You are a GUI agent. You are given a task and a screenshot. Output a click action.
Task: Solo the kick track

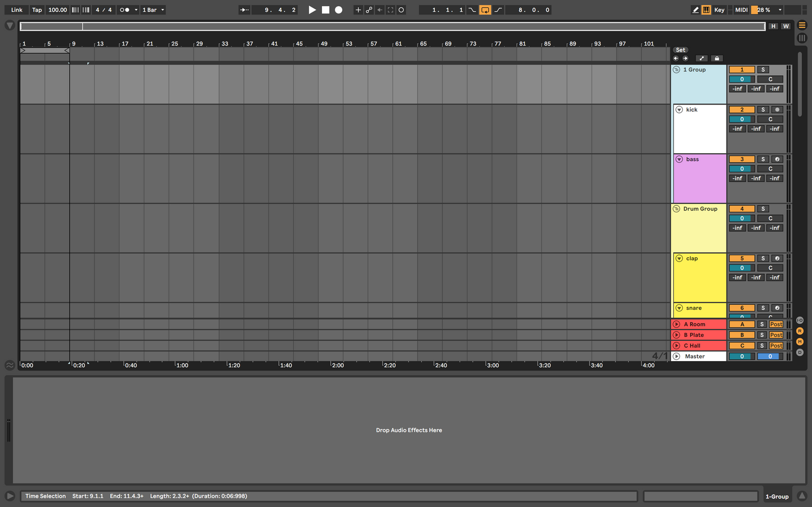[x=763, y=109]
